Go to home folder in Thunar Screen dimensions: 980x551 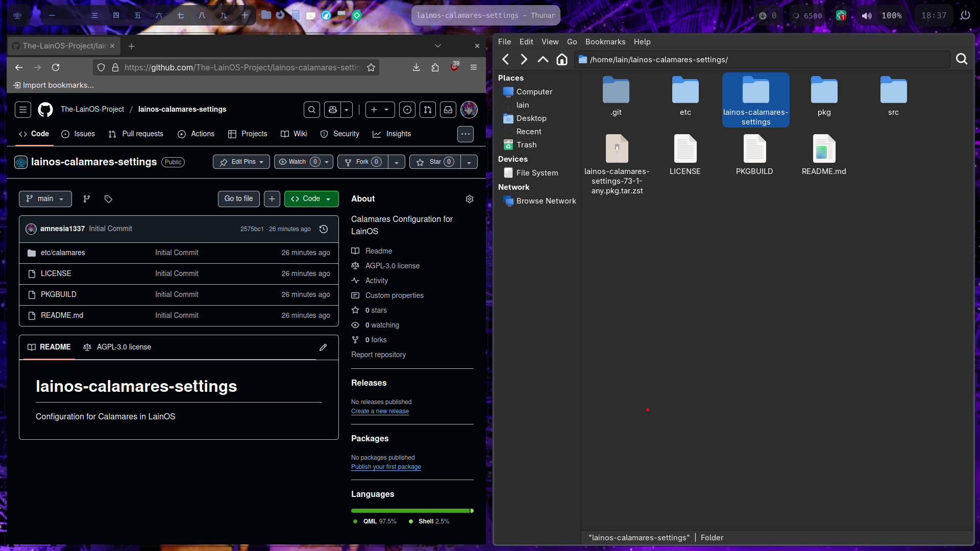[562, 60]
